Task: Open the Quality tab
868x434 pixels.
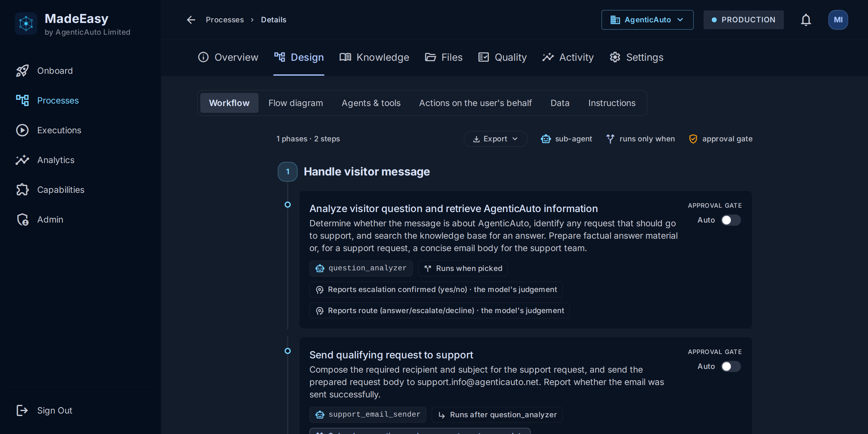Action: [502, 57]
